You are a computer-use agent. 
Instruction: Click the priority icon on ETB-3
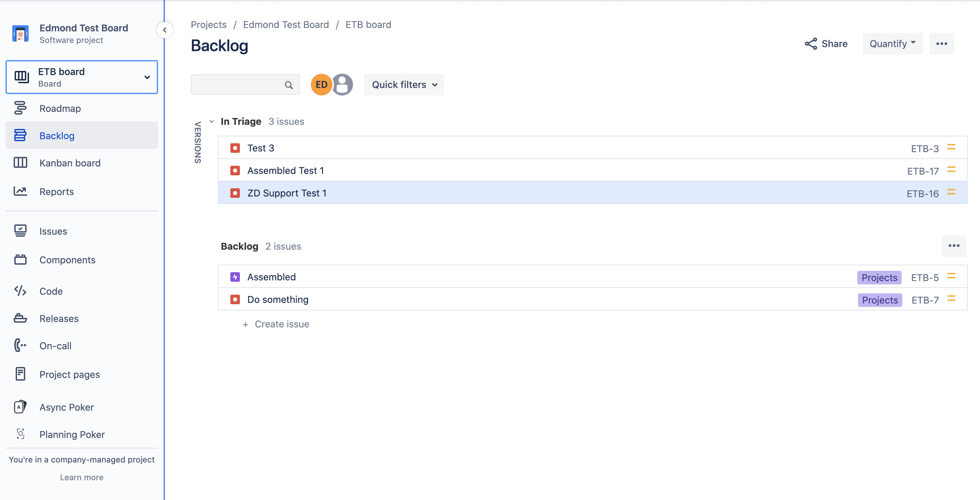tap(951, 147)
